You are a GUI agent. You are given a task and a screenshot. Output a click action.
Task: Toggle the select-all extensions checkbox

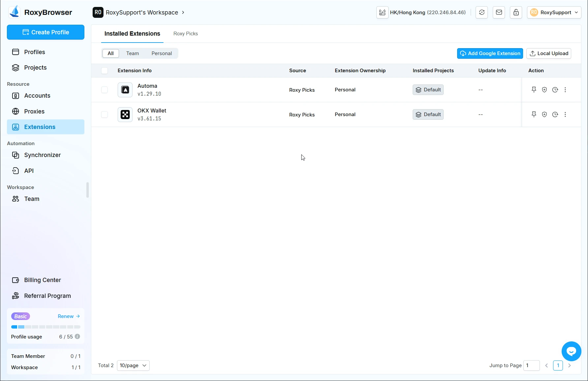coord(104,71)
